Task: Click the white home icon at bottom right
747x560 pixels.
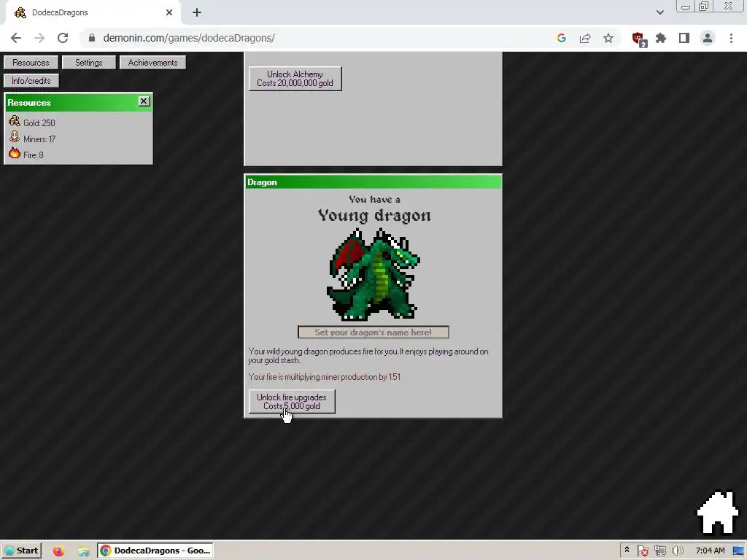Action: [718, 513]
